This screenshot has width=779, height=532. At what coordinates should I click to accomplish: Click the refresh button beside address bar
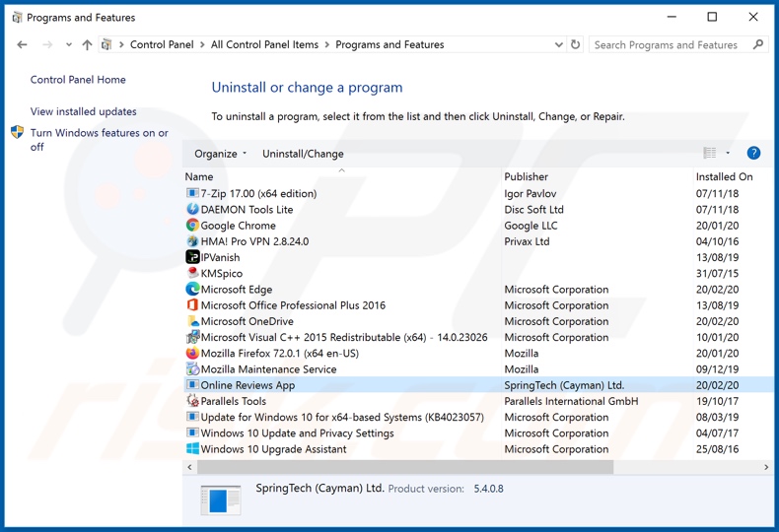576,44
